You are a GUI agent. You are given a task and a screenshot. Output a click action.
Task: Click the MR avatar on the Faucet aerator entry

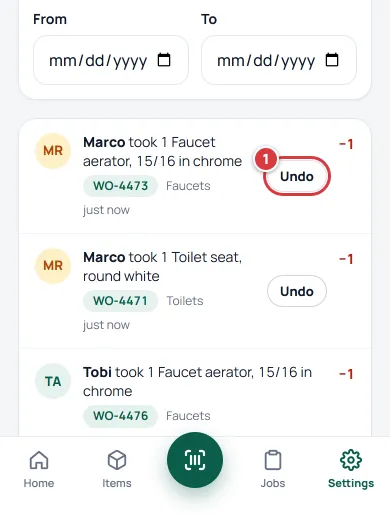pos(53,151)
